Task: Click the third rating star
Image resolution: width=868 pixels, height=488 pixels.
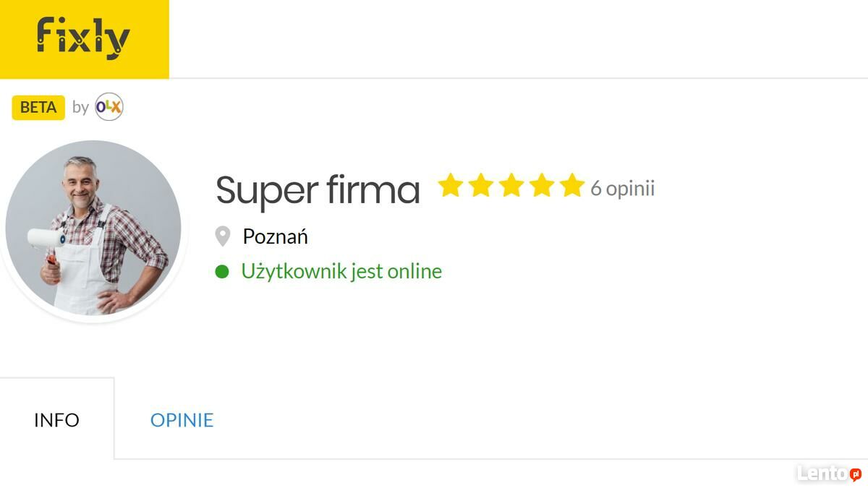Action: (511, 186)
